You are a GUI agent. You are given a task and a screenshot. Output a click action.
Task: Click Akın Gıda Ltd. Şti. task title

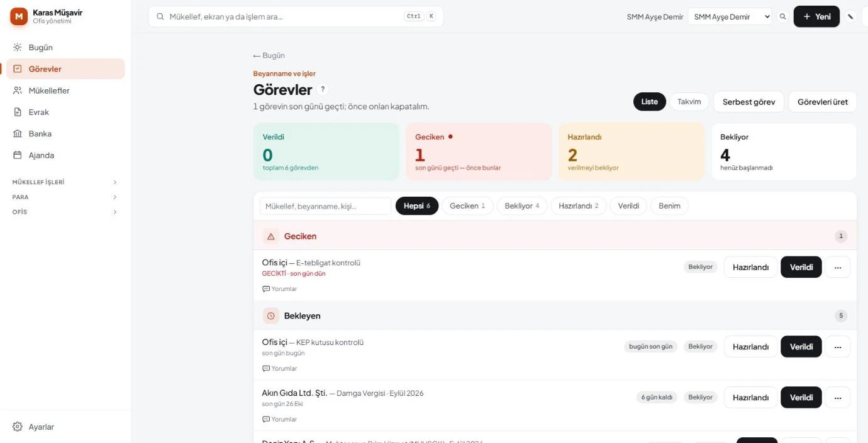point(294,393)
